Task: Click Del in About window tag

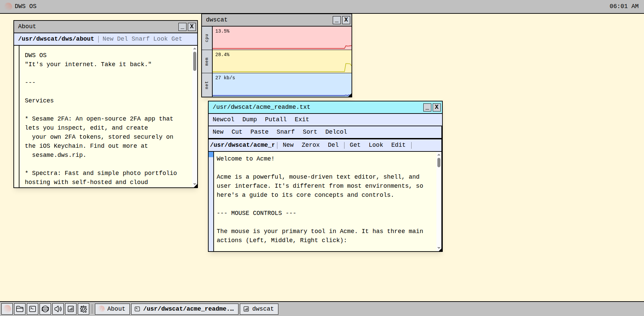Action: (122, 39)
